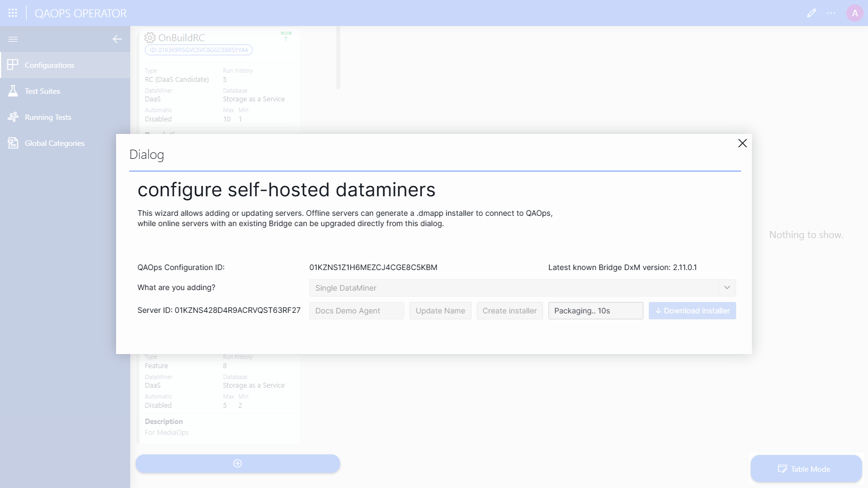Click the OnBuildRC card status icon
868x488 pixels.
pyautogui.click(x=286, y=36)
